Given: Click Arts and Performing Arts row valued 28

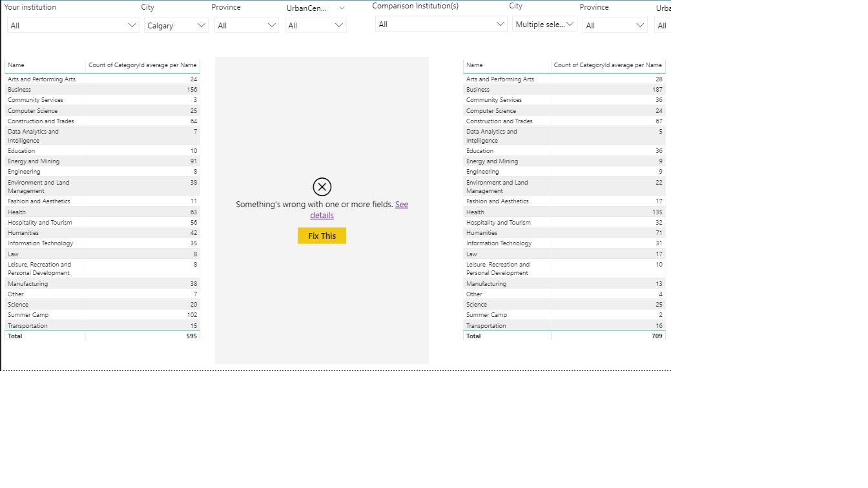Looking at the screenshot, I should 564,79.
